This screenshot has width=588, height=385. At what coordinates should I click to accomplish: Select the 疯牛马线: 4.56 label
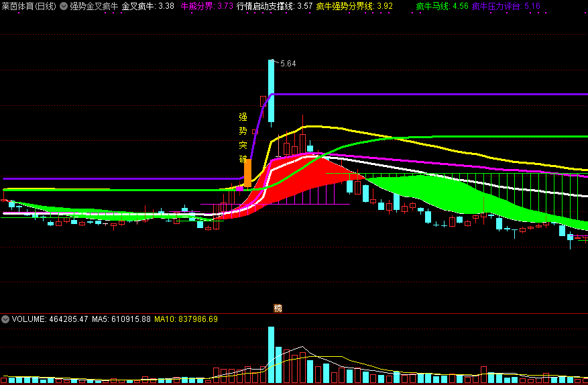[x=442, y=7]
